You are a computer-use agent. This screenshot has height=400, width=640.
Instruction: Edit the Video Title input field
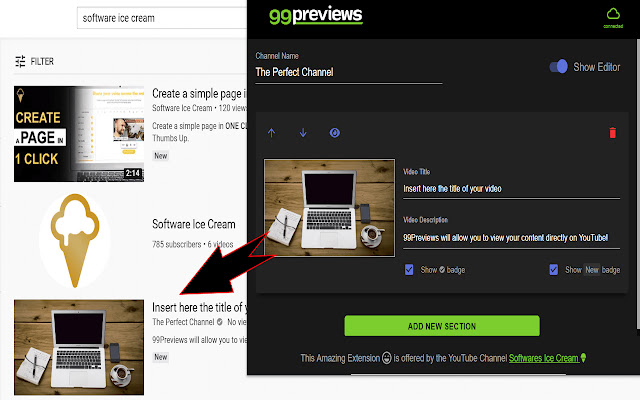tap(511, 189)
